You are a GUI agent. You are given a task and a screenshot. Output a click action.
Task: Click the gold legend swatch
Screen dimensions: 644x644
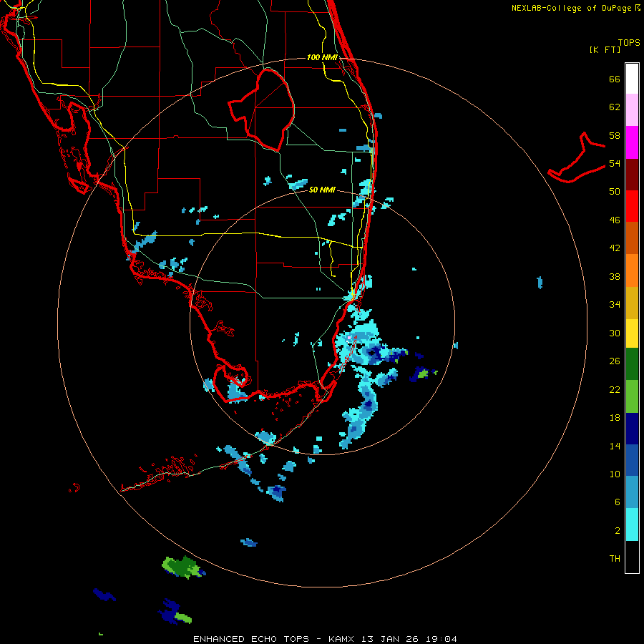632,303
